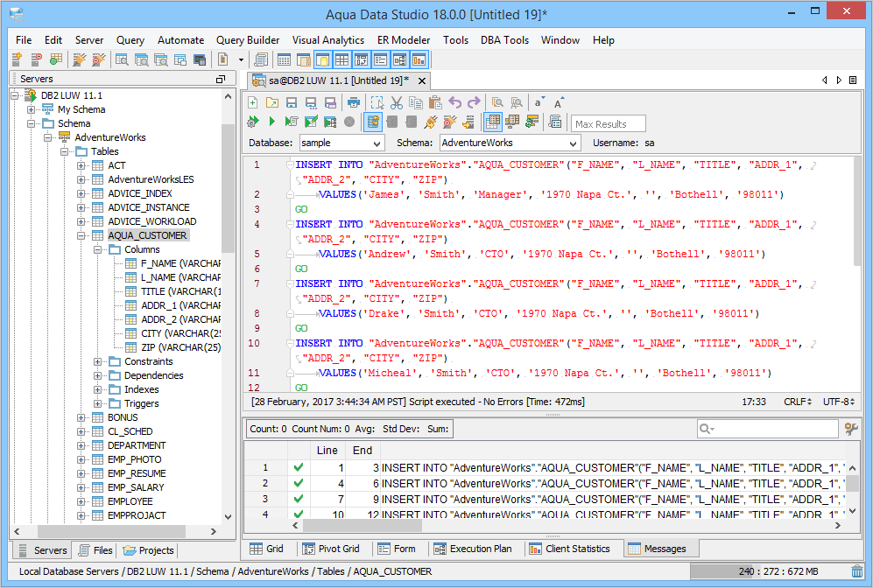Click the memory garbage collection trash icon

point(856,571)
